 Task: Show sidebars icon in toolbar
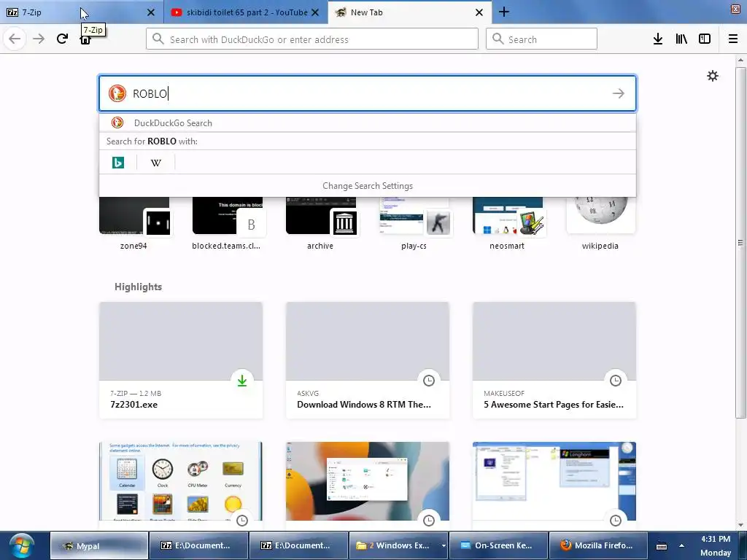pos(705,39)
